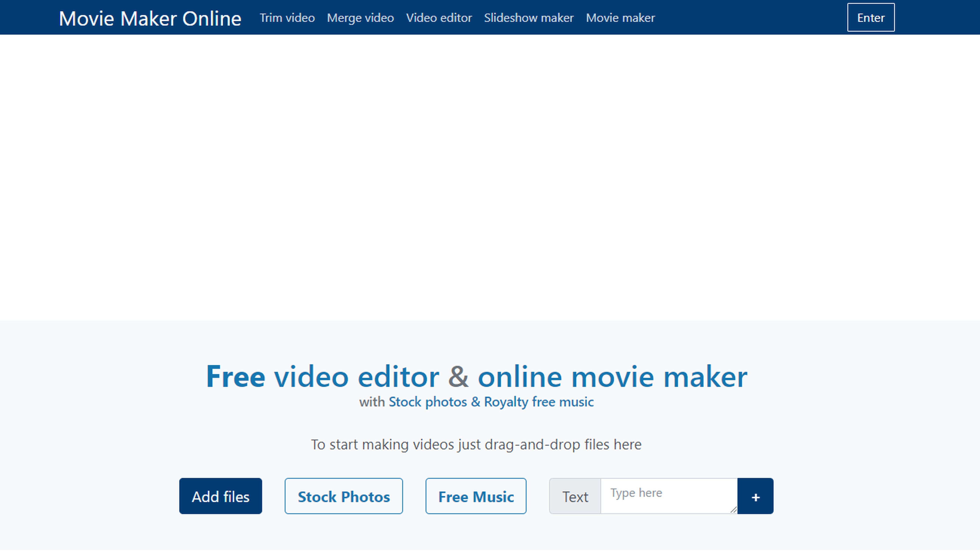Click the gray ampersand in the main heading
Viewport: 980px width, 560px height.
pos(458,377)
